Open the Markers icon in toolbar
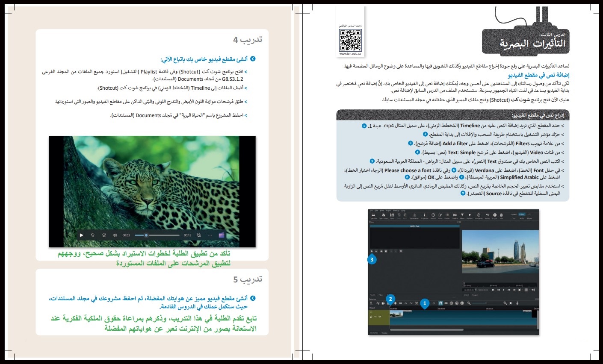 [x=470, y=215]
